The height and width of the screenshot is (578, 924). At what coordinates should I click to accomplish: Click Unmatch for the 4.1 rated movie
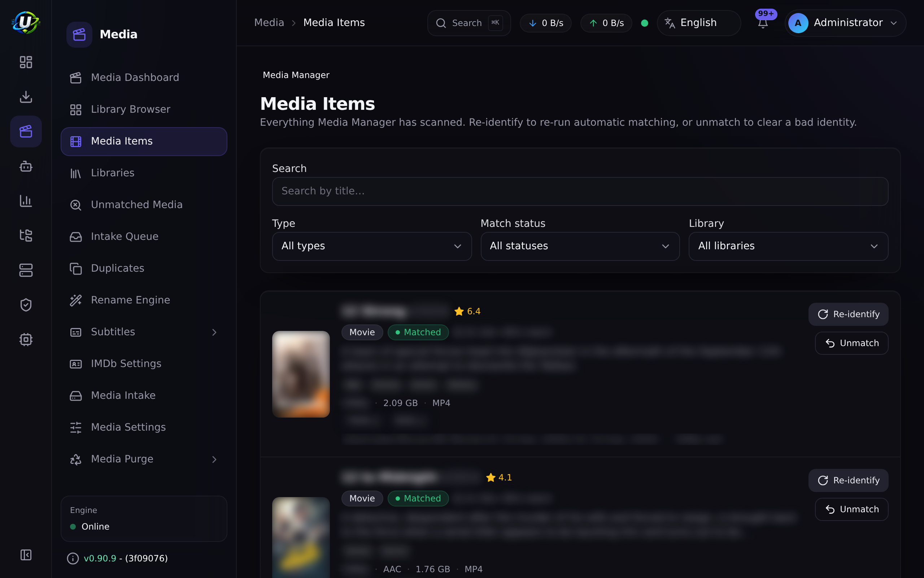point(851,510)
